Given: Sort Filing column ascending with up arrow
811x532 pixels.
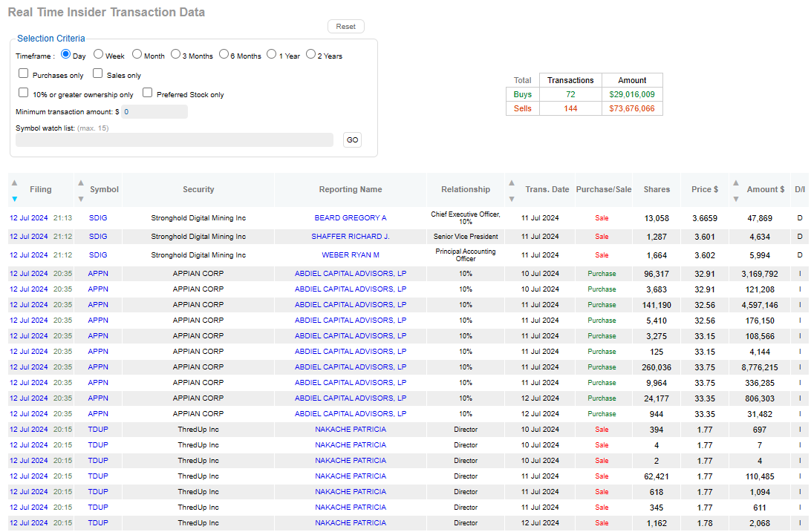Looking at the screenshot, I should pos(14,182).
